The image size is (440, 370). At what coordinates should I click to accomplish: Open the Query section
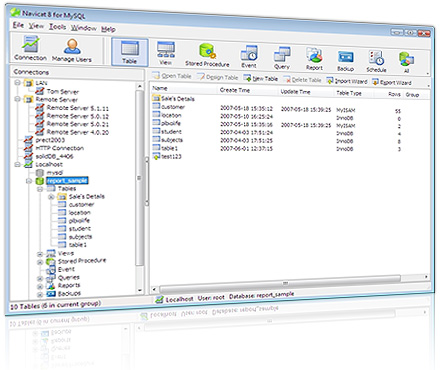[x=282, y=58]
